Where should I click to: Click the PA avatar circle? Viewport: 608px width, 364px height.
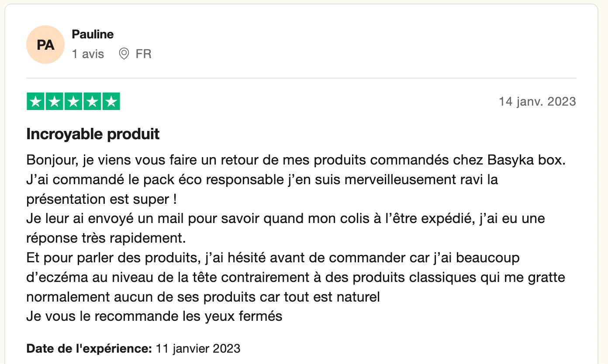coord(45,45)
